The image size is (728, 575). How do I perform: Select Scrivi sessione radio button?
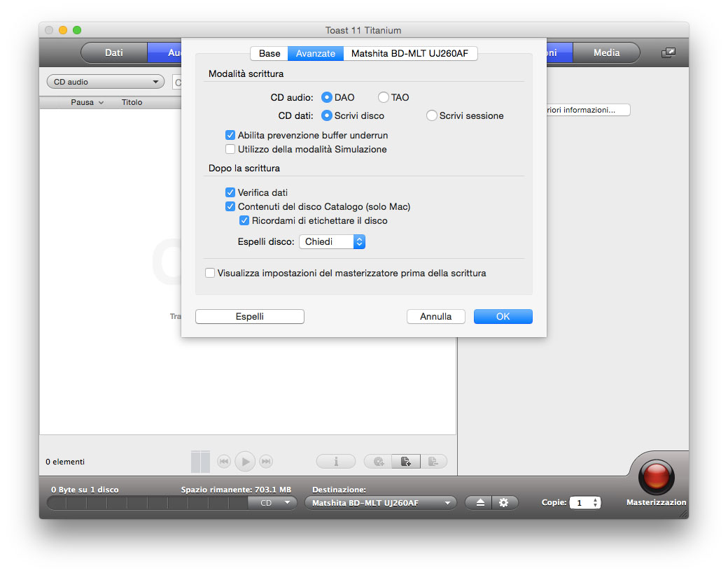[431, 115]
